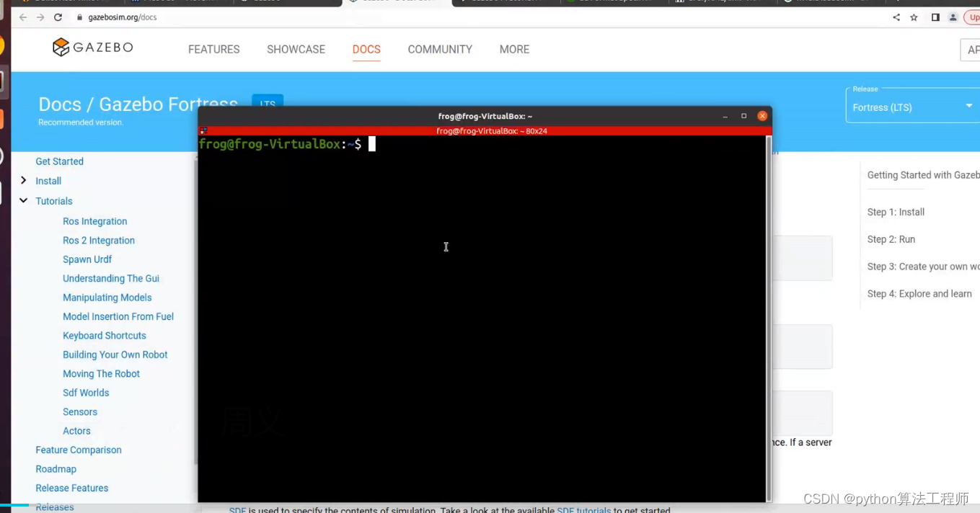Expand the Install section chevron
Viewport: 980px width, 513px height.
coord(23,180)
